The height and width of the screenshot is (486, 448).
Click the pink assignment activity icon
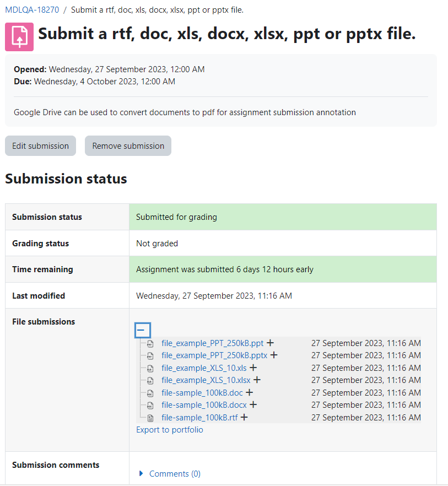[x=19, y=36]
